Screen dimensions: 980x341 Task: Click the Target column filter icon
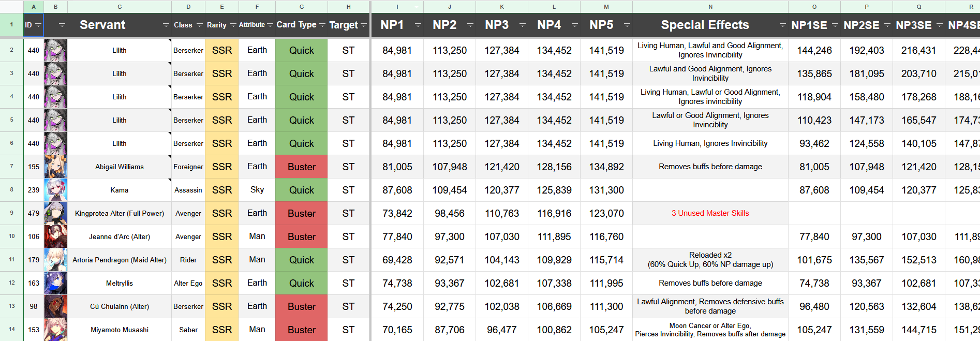click(364, 25)
